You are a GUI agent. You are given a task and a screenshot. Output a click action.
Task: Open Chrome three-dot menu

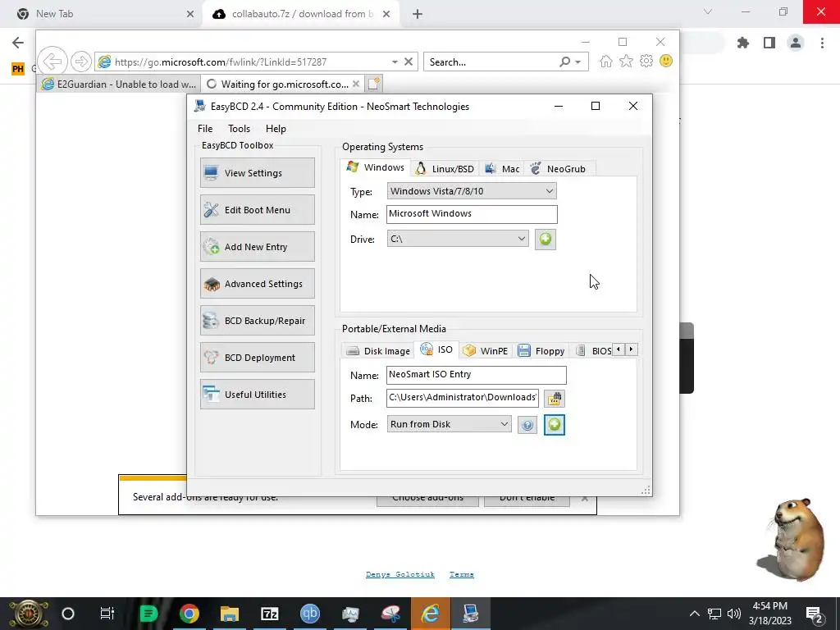[x=822, y=43]
